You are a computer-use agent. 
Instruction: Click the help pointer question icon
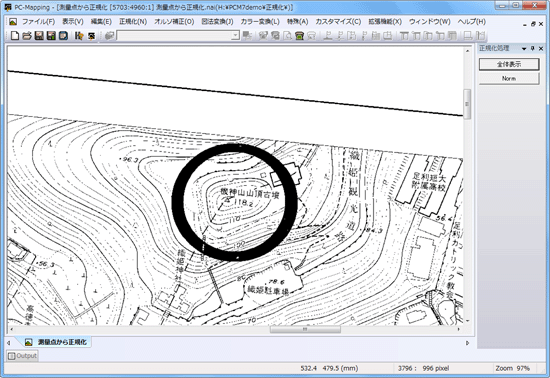coord(79,36)
